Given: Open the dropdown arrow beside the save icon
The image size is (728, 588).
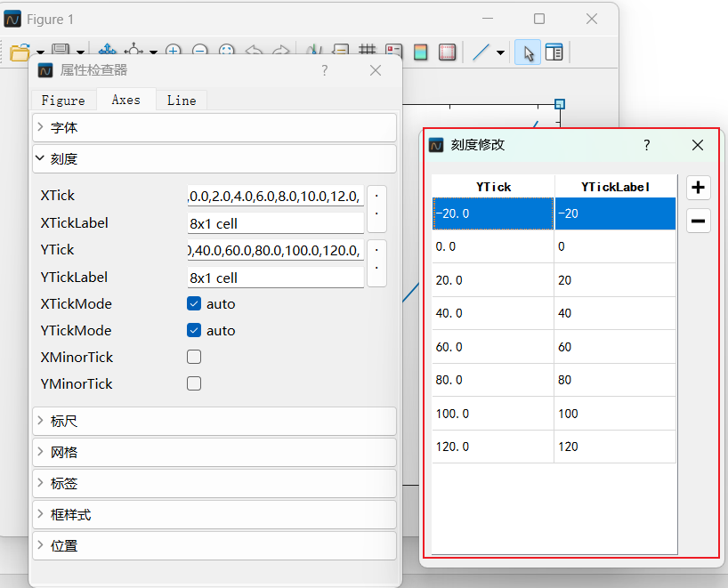Looking at the screenshot, I should click(80, 52).
